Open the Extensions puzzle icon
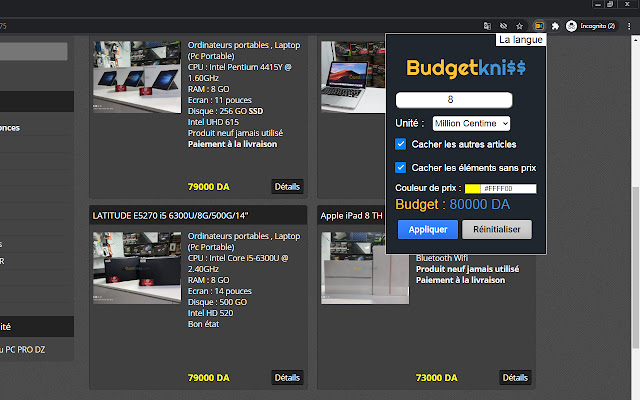 point(555,26)
